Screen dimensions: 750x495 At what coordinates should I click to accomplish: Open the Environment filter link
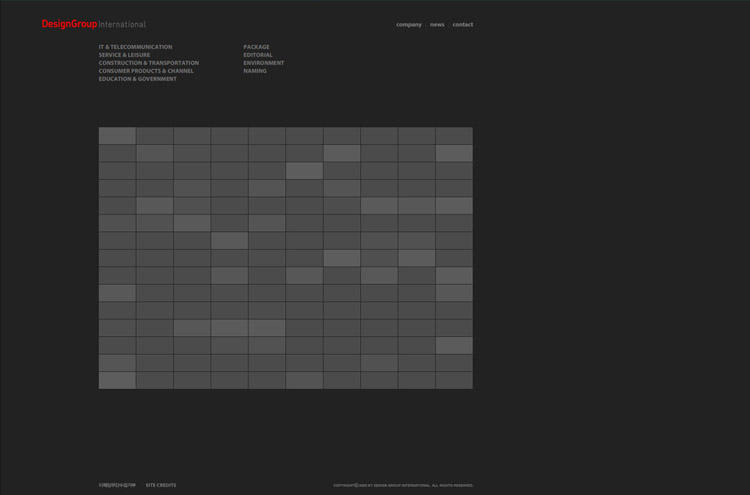[264, 63]
